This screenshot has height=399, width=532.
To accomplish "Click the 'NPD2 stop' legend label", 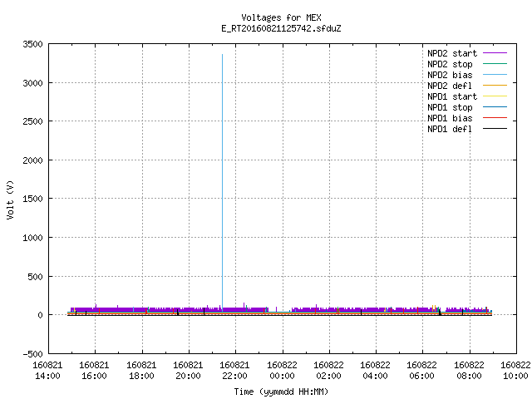I will click(450, 64).
